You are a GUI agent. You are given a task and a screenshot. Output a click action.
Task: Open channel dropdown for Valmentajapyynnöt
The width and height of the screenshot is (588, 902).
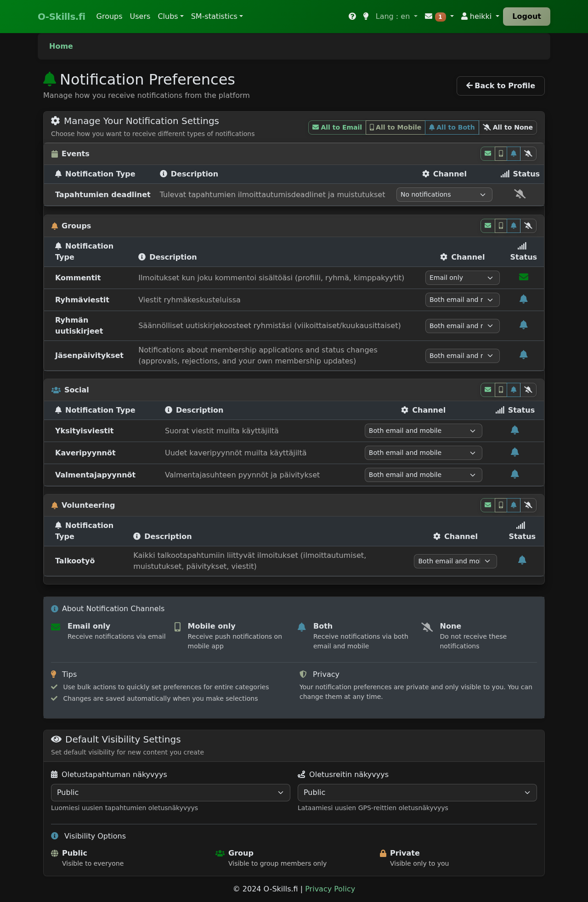pyautogui.click(x=424, y=475)
